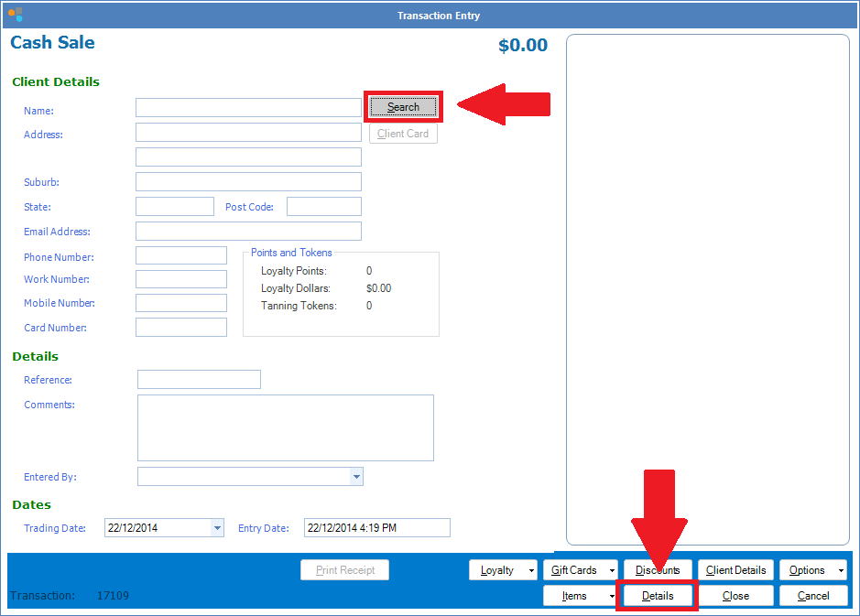
Task: Open the Trading Date dropdown arrow
Action: pyautogui.click(x=217, y=528)
